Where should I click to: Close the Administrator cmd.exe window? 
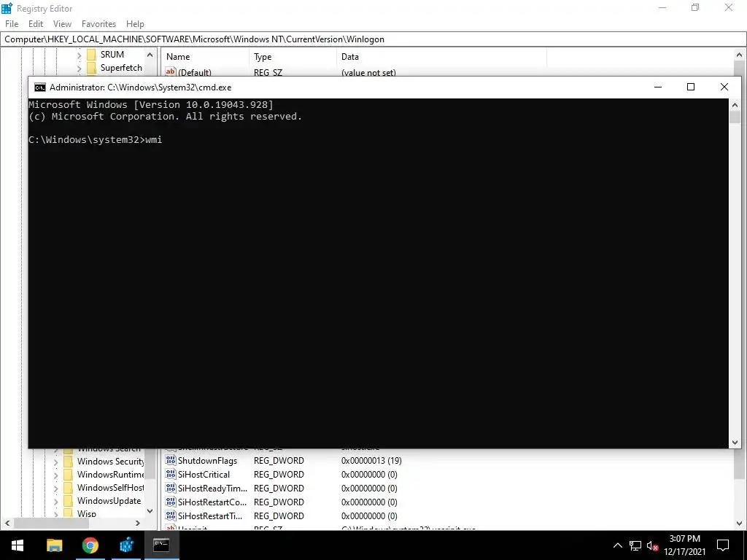click(x=724, y=87)
